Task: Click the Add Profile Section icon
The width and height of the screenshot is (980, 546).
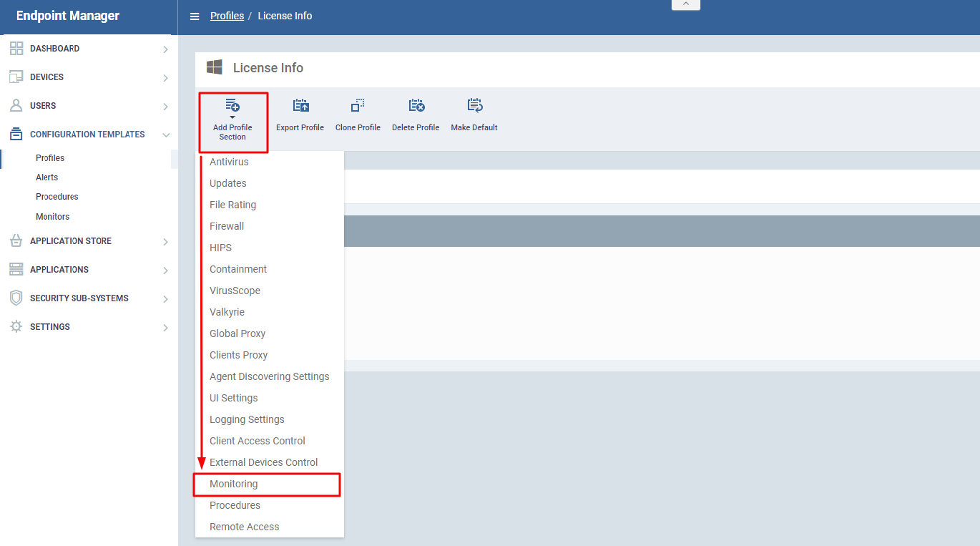Action: click(x=232, y=106)
